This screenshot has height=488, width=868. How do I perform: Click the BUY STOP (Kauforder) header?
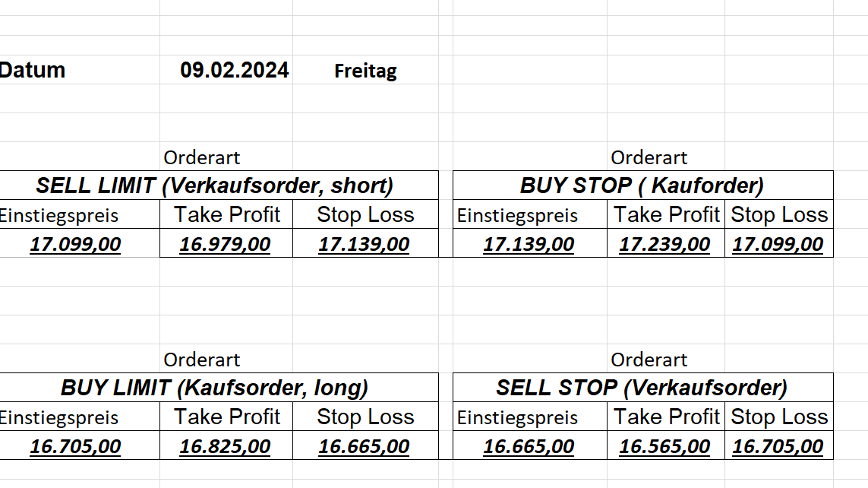[642, 185]
